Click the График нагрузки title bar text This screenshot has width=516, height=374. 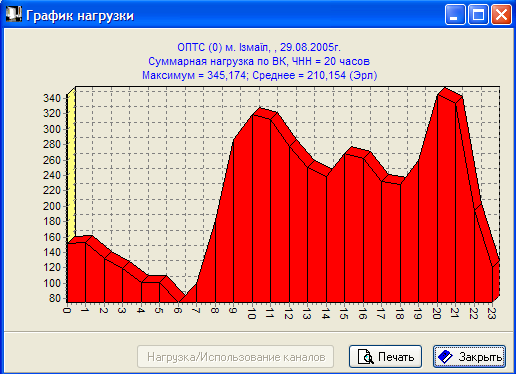80,16
